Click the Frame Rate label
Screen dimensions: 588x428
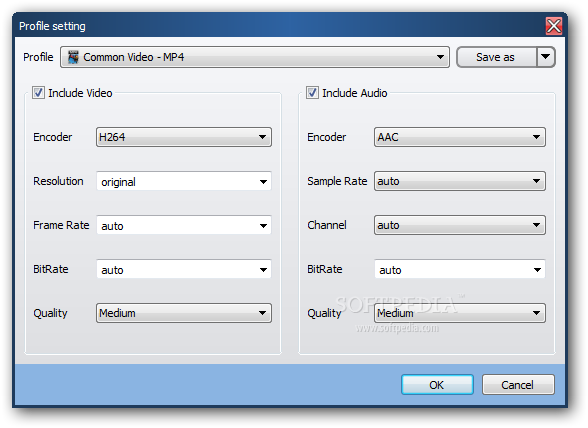pos(61,225)
